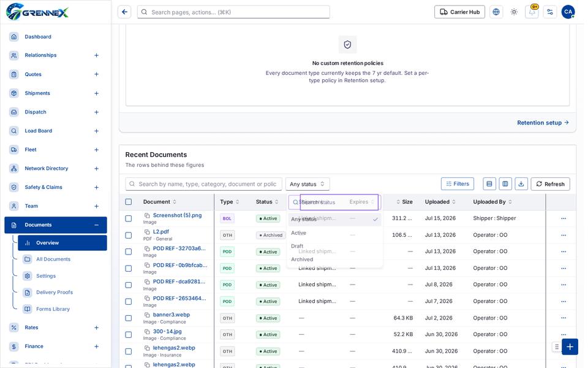This screenshot has width=588, height=368.
Task: Select the L2.pdf row checkbox
Action: 128,235
